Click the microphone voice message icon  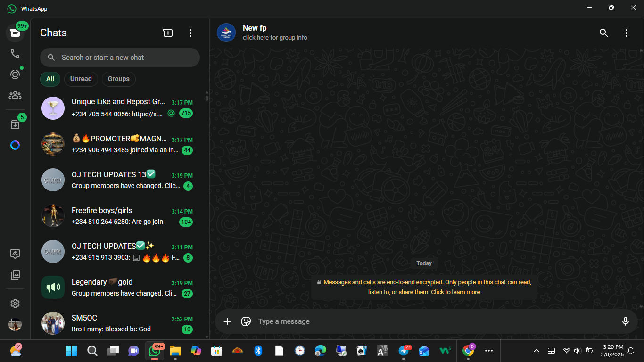click(625, 321)
